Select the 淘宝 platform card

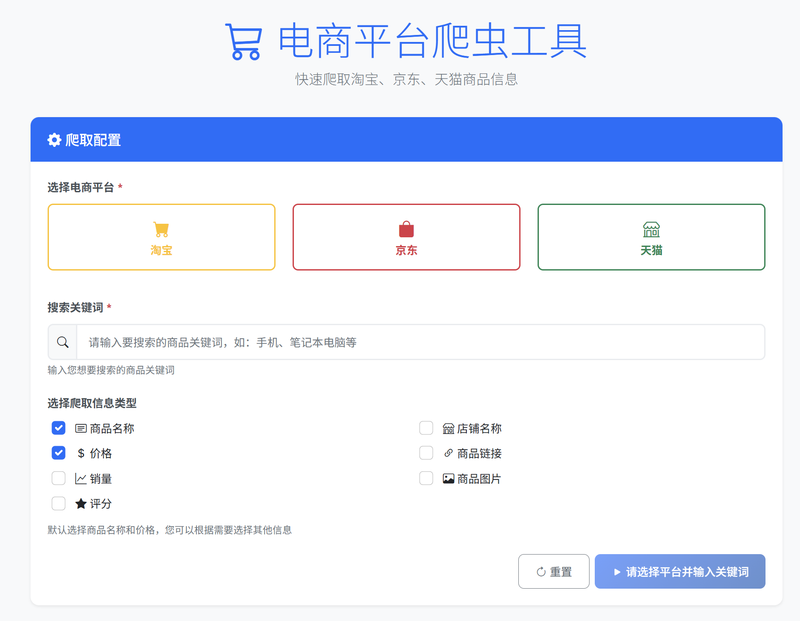pyautogui.click(x=161, y=237)
